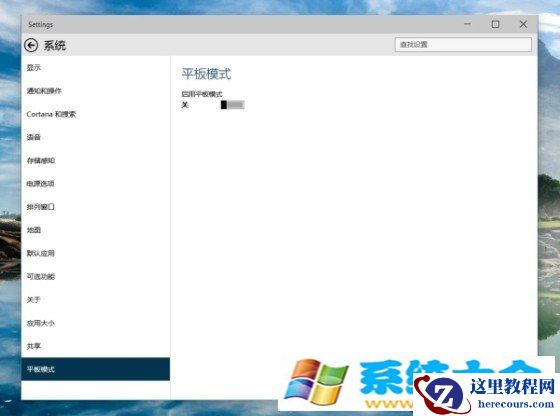Click the 查找设置 search field
Image resolution: width=560 pixels, height=416 pixels.
point(463,45)
